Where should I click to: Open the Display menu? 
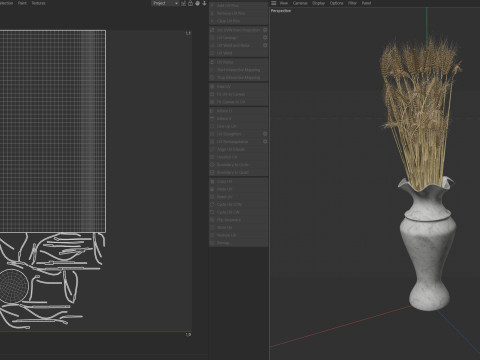[318, 3]
